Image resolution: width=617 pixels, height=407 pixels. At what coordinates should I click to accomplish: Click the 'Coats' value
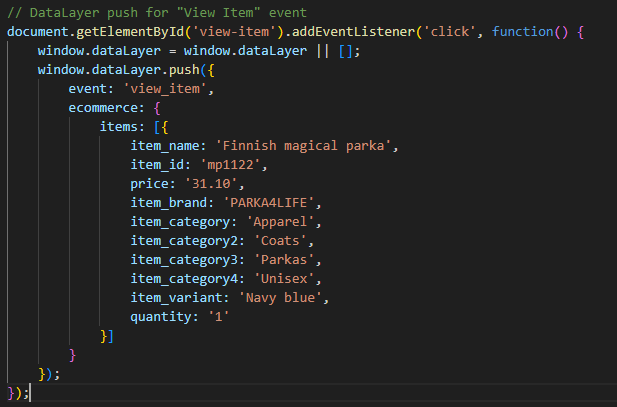(280, 240)
